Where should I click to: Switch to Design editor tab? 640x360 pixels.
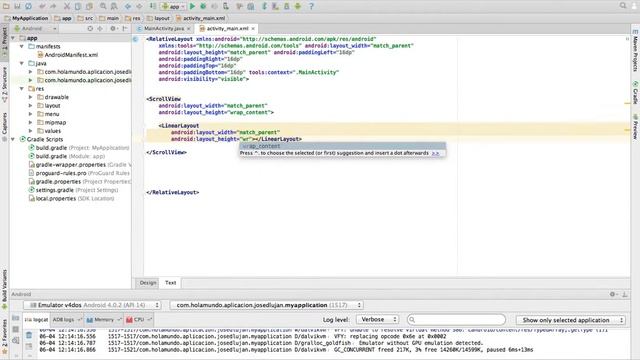tap(148, 282)
